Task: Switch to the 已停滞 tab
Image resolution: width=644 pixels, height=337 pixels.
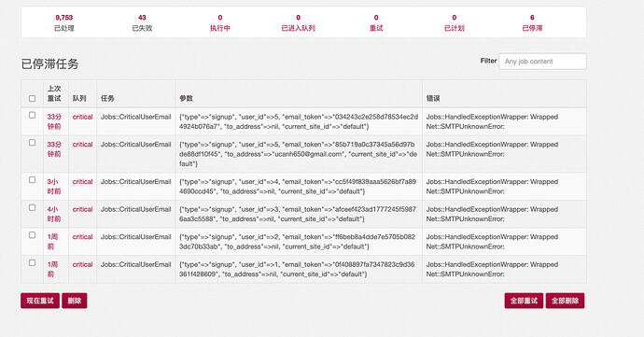Action: coord(532,22)
